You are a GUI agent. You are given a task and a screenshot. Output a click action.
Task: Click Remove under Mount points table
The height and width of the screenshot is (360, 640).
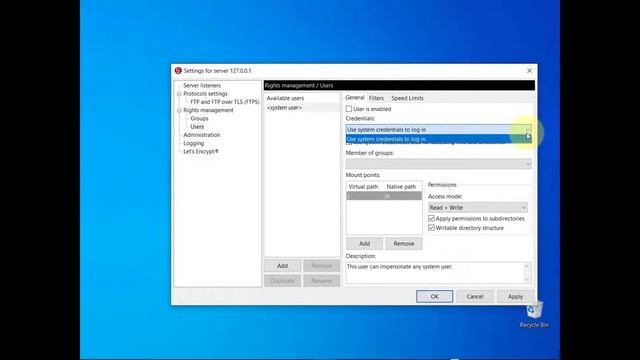404,244
